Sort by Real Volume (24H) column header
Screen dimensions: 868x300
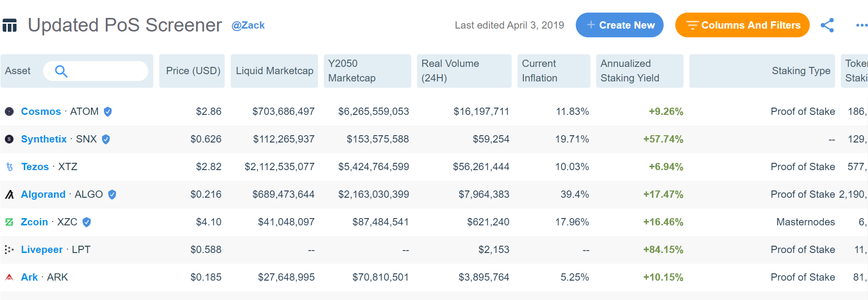tap(464, 71)
